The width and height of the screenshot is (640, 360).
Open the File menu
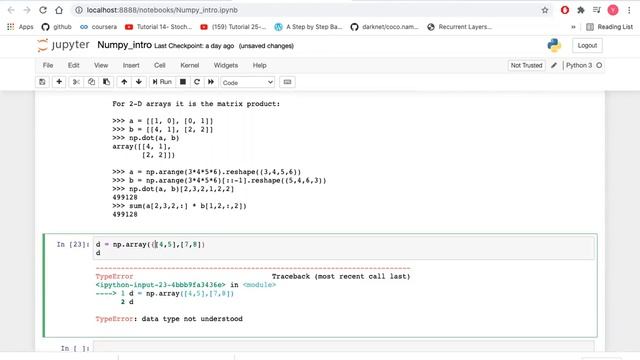(48, 65)
